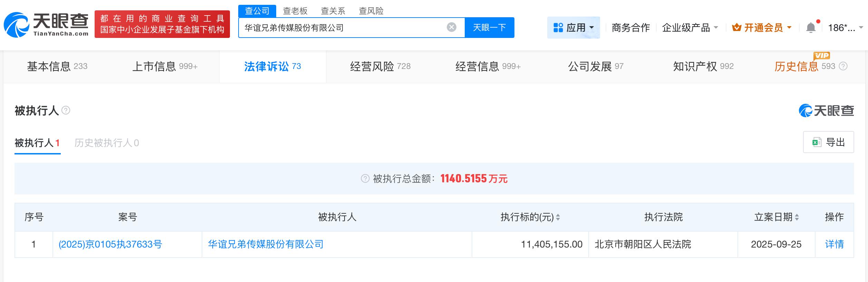Click the TianYanCha logo in header

[x=46, y=24]
